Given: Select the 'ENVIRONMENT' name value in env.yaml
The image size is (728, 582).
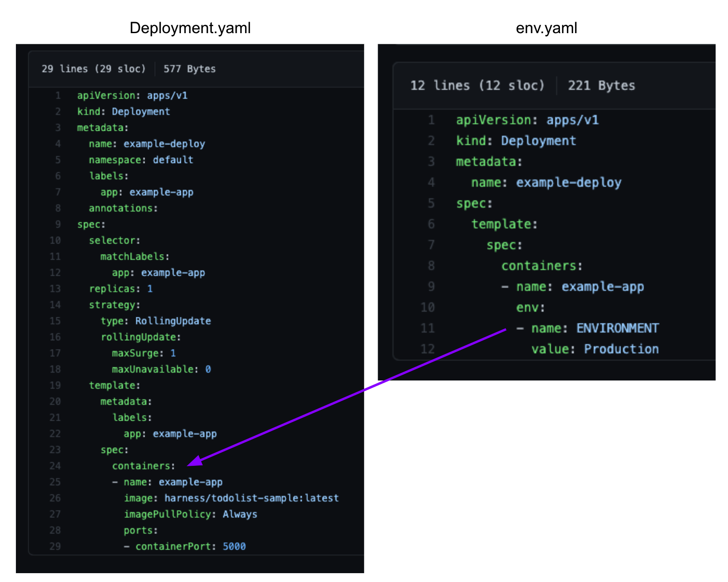Looking at the screenshot, I should tap(617, 328).
